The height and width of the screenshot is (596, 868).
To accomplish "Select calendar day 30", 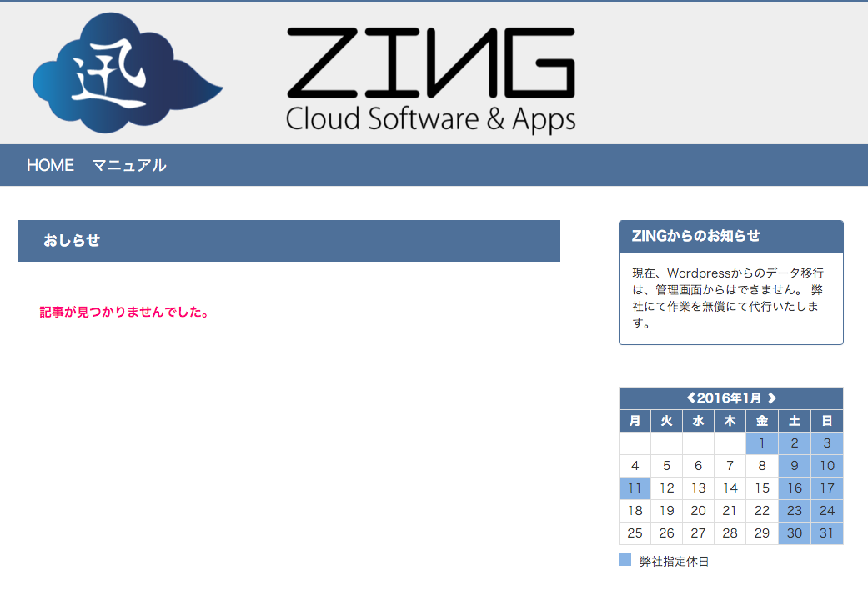I will point(795,533).
